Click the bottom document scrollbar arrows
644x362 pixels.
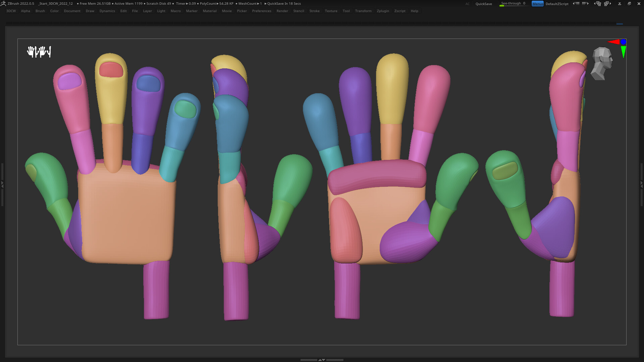coord(322,359)
